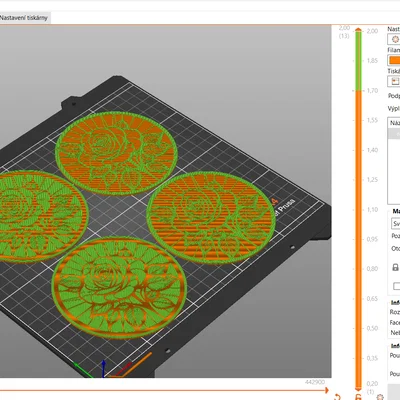400x400 pixels.
Task: Click the print settings cog icon in the right panel
Action: click(395, 39)
